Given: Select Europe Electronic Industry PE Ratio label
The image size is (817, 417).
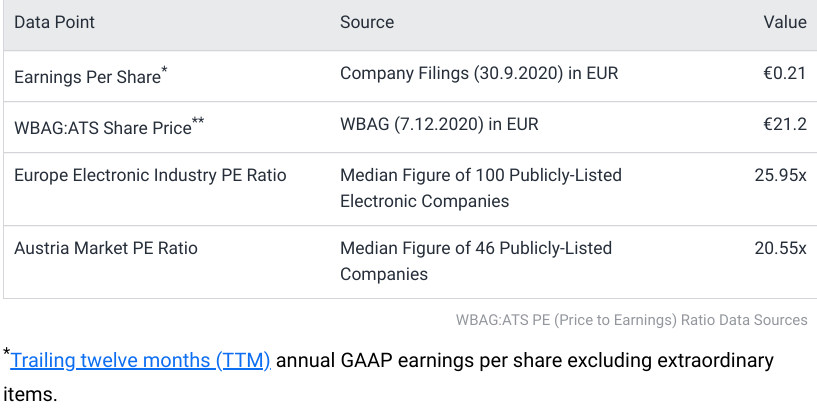Looking at the screenshot, I should tap(150, 176).
